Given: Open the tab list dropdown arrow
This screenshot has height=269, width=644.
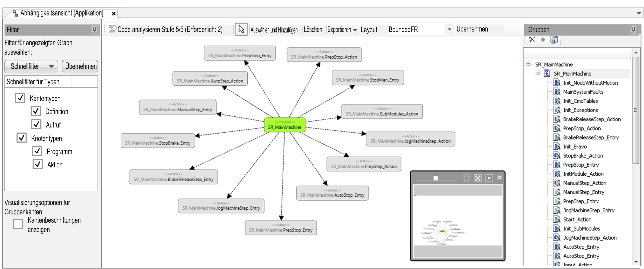Looking at the screenshot, I should point(639,13).
